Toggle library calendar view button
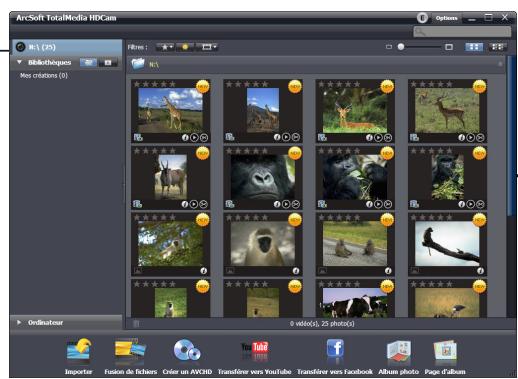Viewport: 518px width, 379px height. pos(108,62)
